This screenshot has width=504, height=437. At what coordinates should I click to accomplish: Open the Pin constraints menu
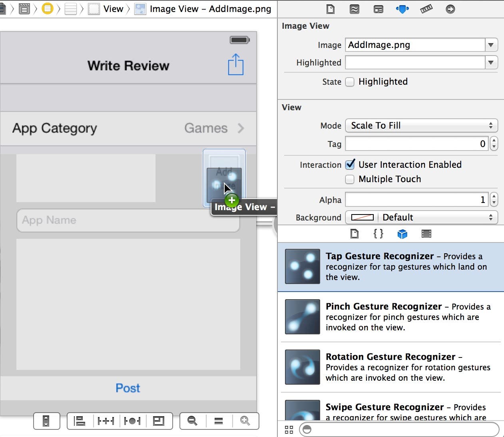pyautogui.click(x=106, y=421)
